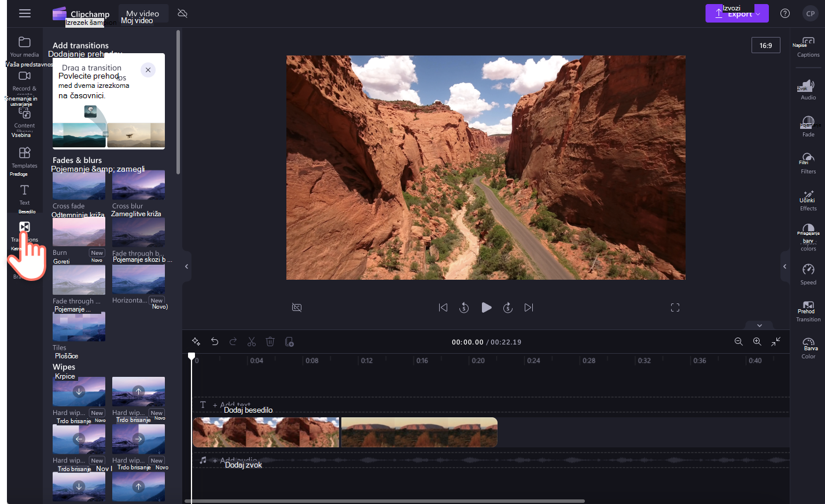Play the video preview
825x504 pixels.
pos(487,307)
